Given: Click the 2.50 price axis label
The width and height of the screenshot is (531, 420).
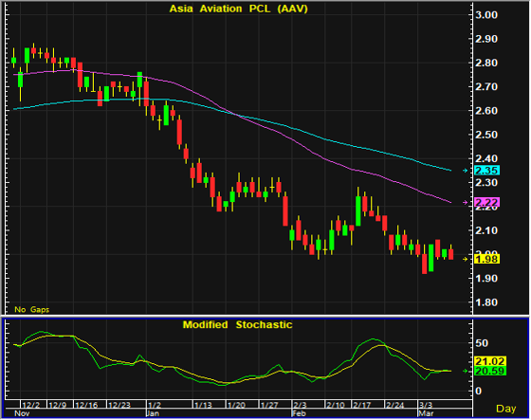Looking at the screenshot, I should (x=486, y=135).
